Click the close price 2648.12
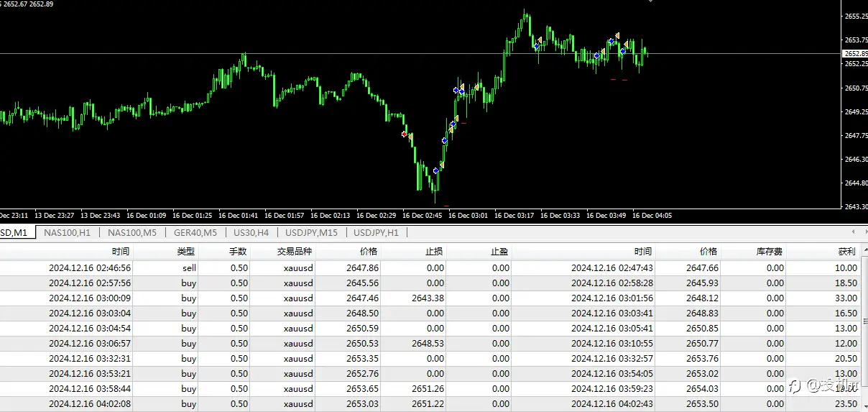 click(x=702, y=298)
